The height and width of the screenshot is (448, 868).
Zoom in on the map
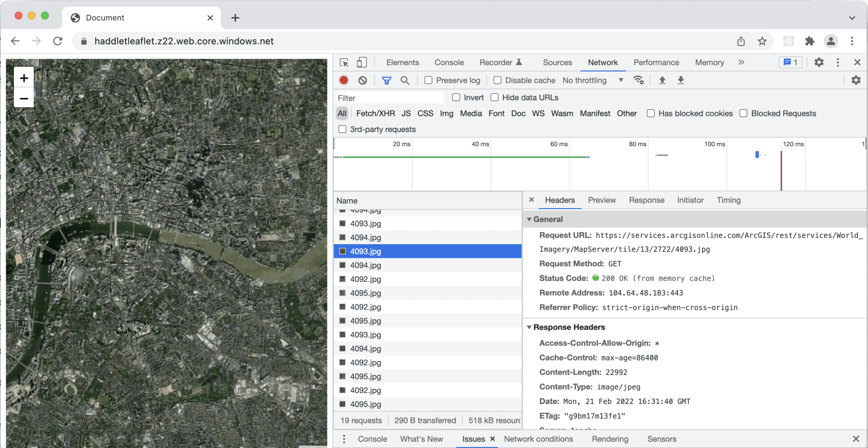pos(24,78)
